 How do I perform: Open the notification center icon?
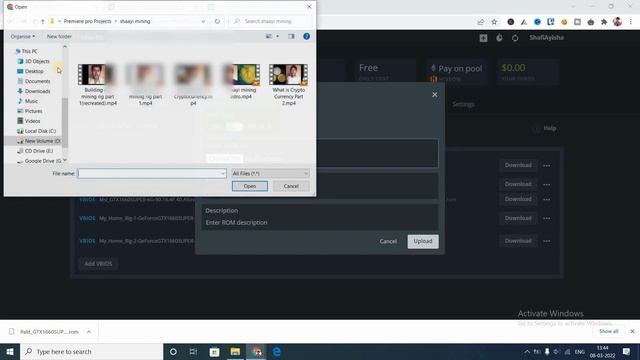coord(627,351)
